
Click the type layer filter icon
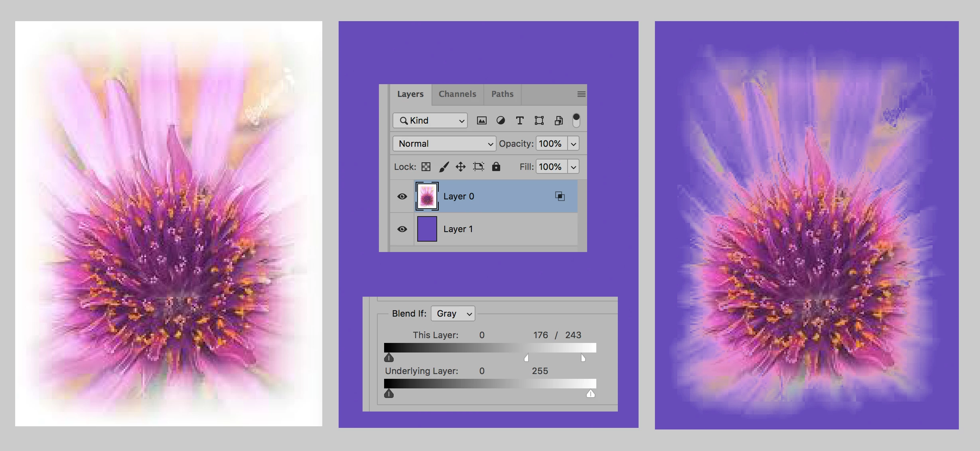(520, 120)
